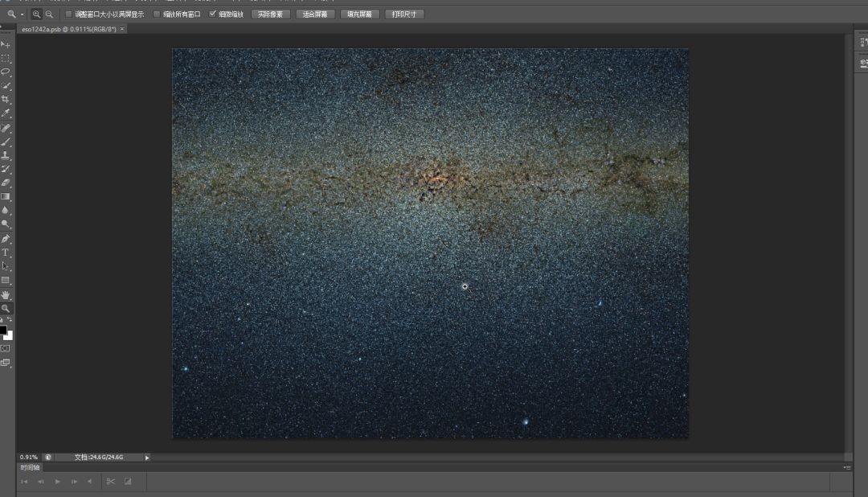
Task: Select the Hand tool
Action: click(x=6, y=295)
